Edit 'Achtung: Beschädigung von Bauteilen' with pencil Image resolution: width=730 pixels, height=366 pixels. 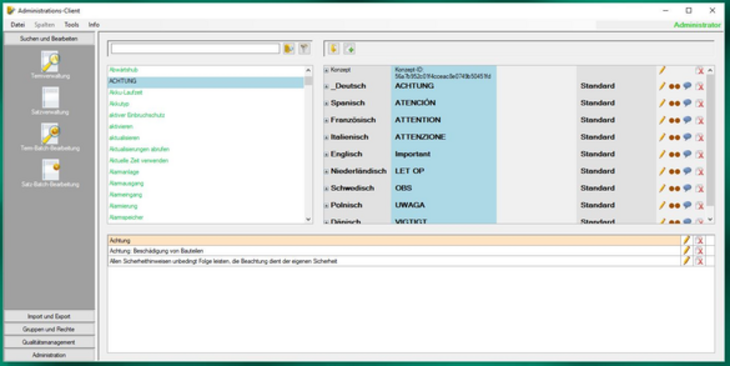click(686, 251)
